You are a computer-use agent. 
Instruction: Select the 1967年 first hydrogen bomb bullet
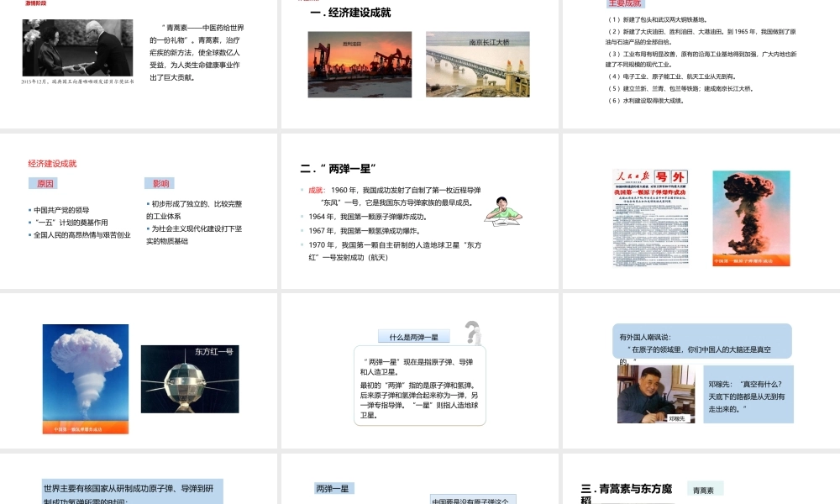360,231
